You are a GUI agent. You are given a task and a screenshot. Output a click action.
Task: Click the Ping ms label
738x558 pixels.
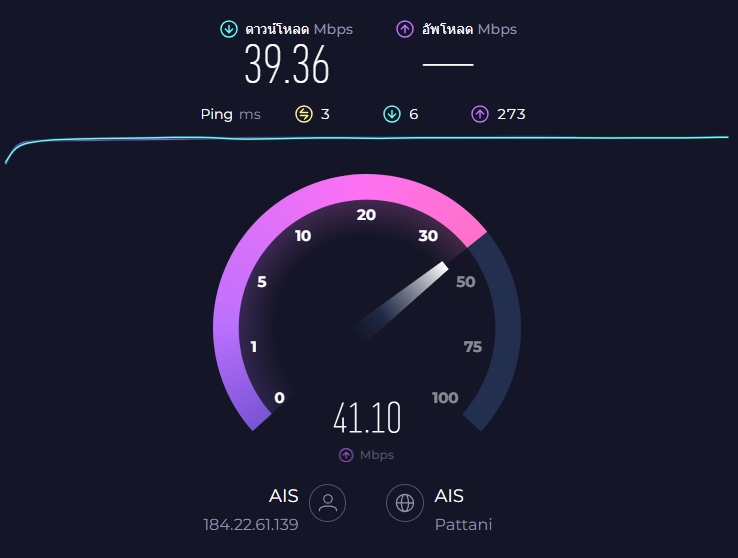click(231, 114)
